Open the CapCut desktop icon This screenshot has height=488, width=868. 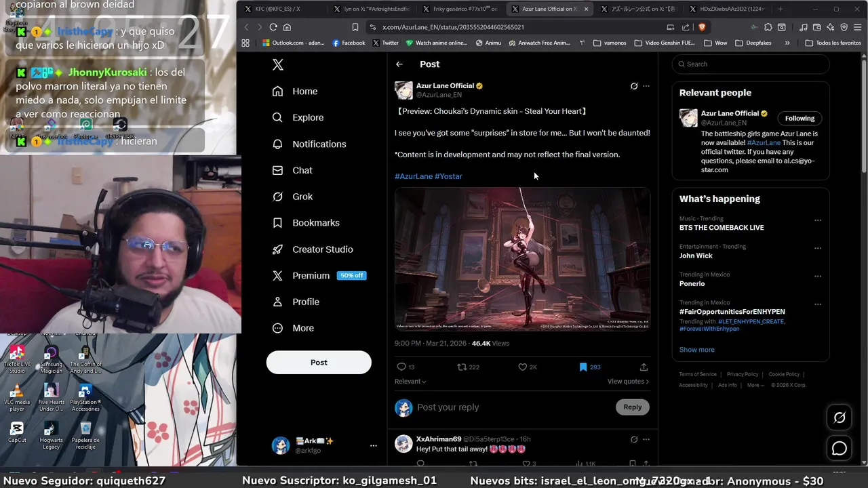(x=17, y=432)
